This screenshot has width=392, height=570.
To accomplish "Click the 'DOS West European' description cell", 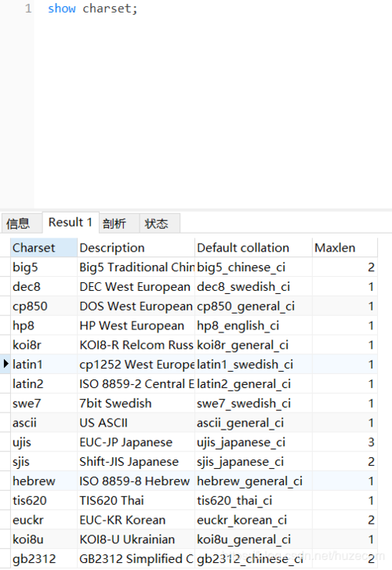I will tap(136, 306).
